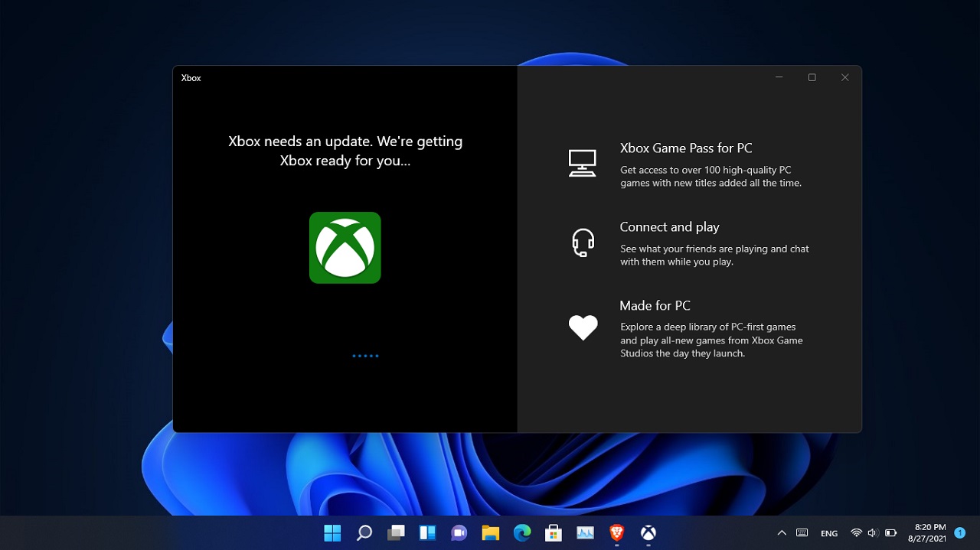
Task: Click the heart icon beside Made for PC
Action: [583, 328]
